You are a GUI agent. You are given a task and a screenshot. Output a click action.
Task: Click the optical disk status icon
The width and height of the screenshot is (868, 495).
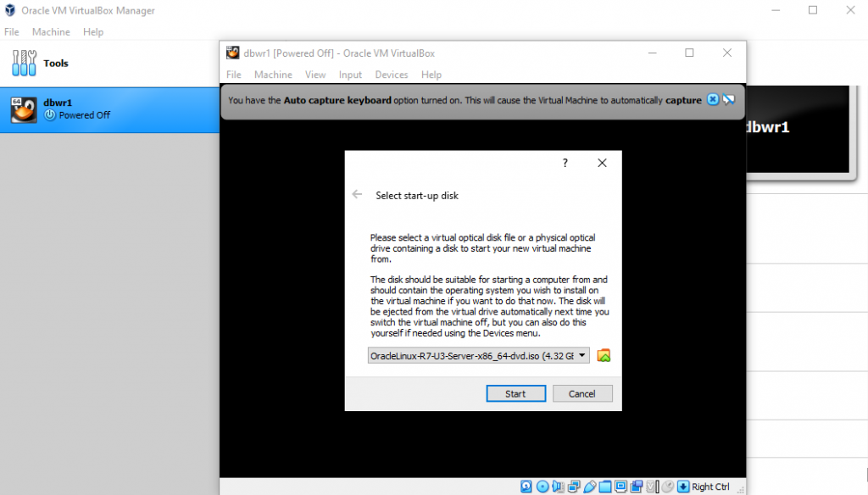[542, 487]
